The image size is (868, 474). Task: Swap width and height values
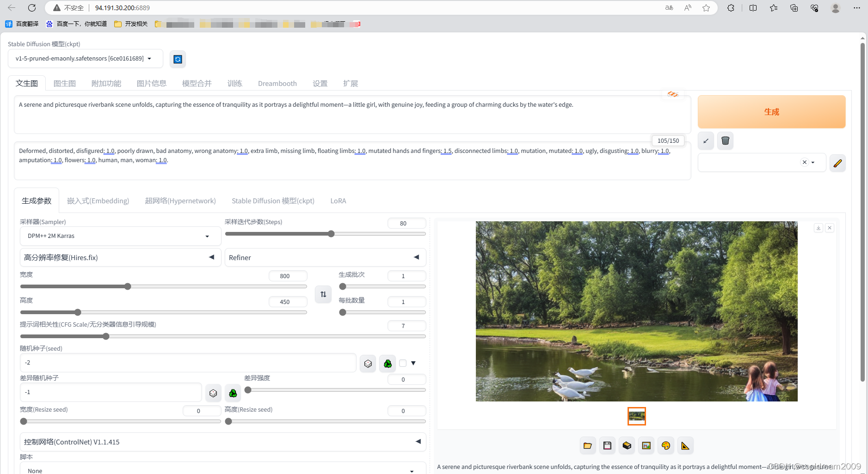pos(323,294)
